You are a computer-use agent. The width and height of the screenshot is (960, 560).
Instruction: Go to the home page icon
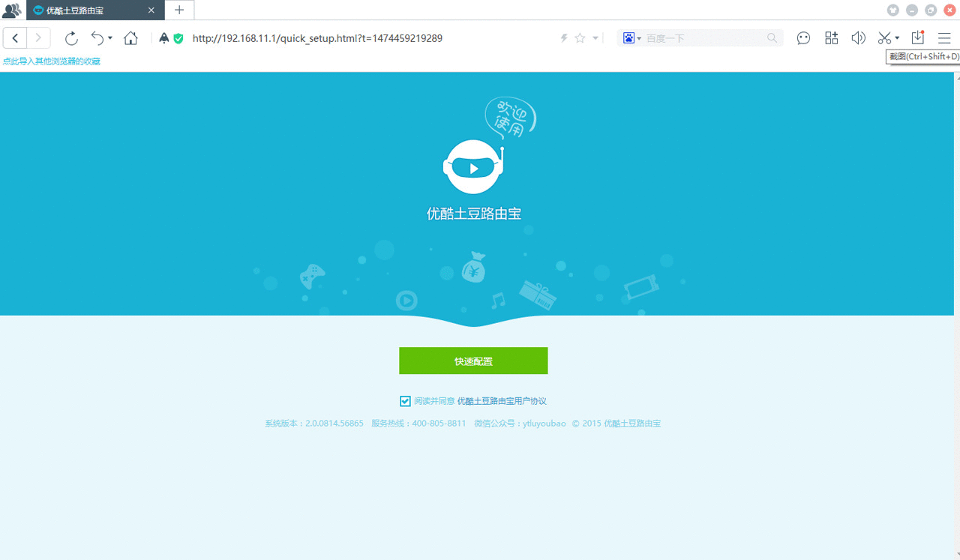coord(130,38)
